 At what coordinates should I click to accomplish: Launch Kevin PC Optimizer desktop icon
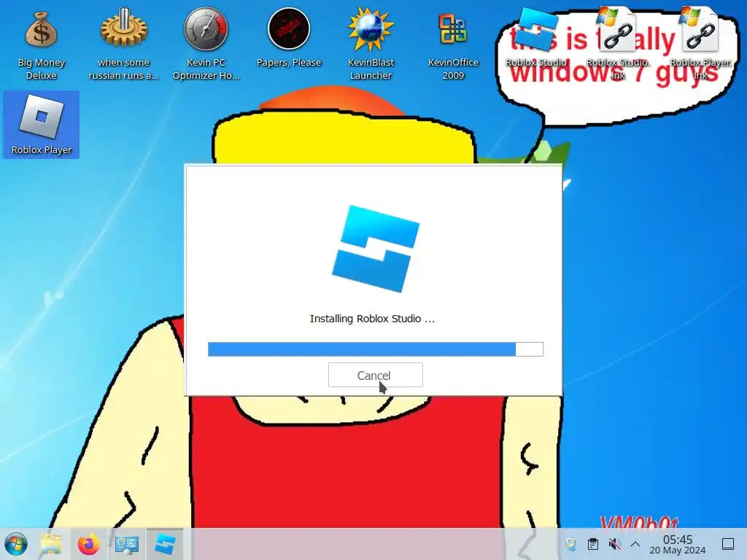(206, 44)
